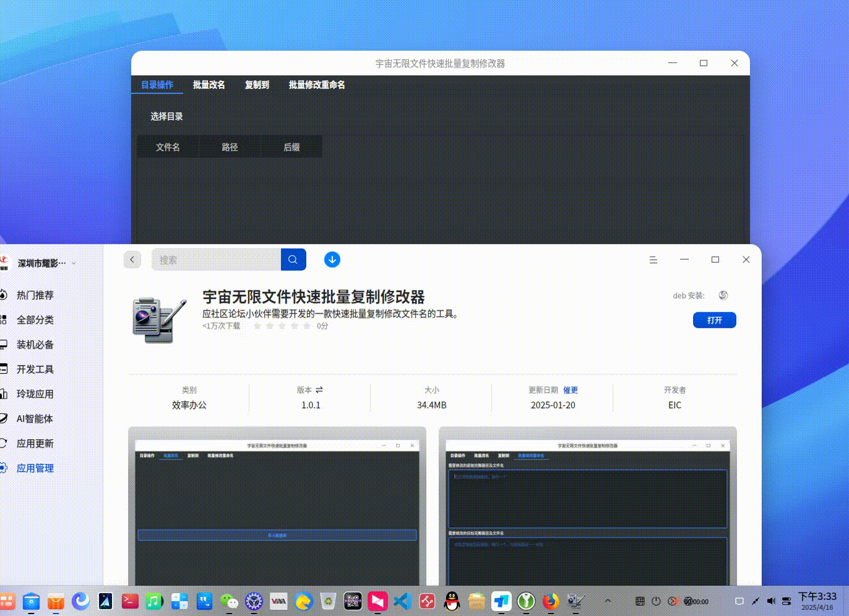Switch to 复制到 tab
Image resolution: width=849 pixels, height=616 pixels.
tap(257, 85)
